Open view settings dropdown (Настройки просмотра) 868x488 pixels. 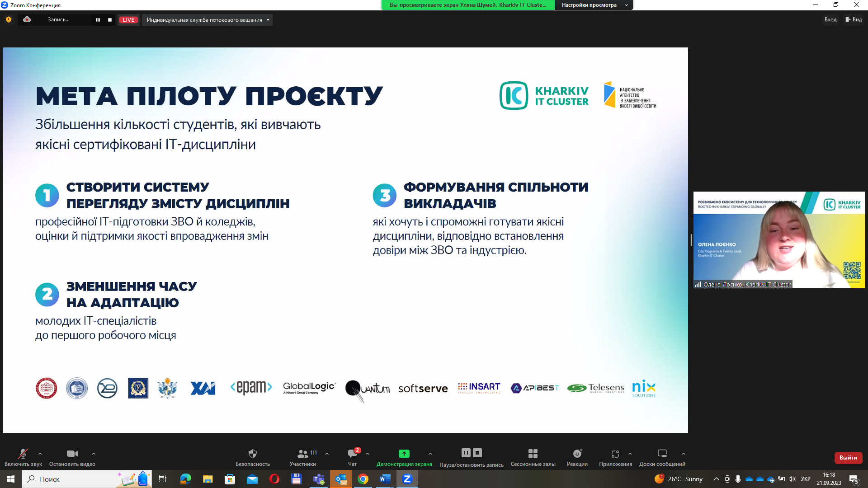[593, 5]
